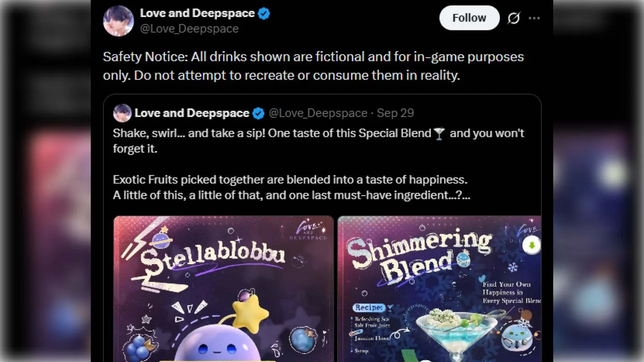The height and width of the screenshot is (362, 644).
Task: Click the cocktail glass emoji after Special Blend
Action: (439, 133)
